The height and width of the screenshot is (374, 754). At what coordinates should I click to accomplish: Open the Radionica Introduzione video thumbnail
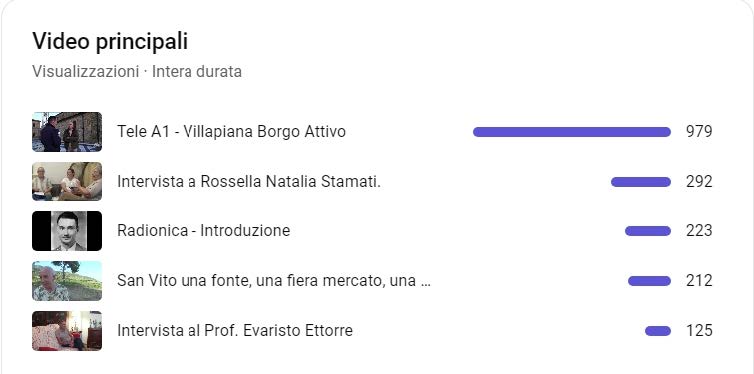67,231
